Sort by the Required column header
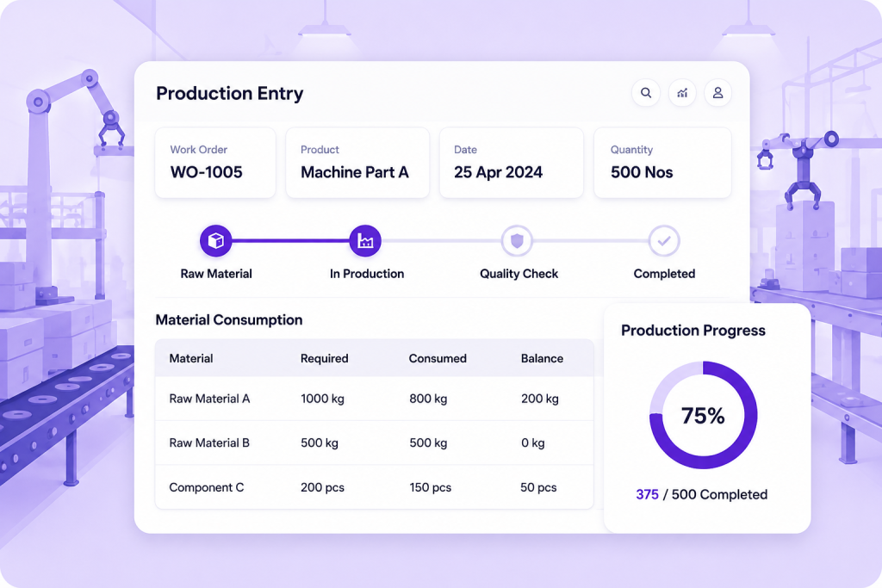The image size is (882, 588). [325, 359]
